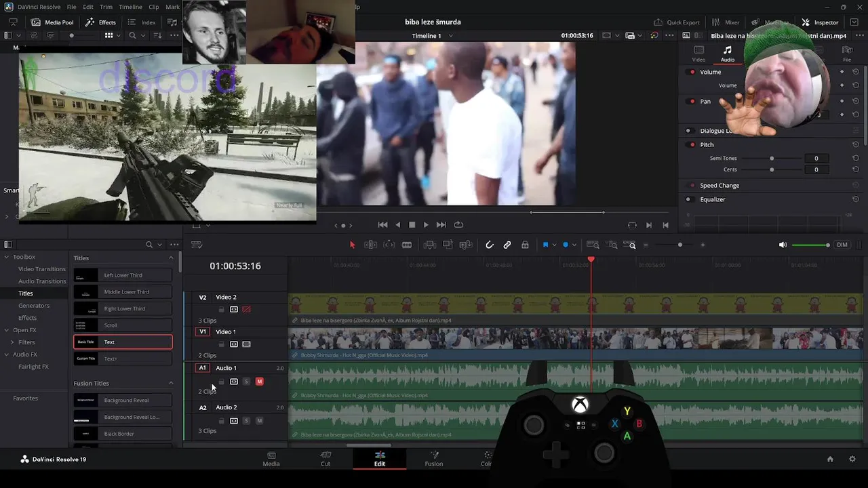Adjust the green monitor volume slider
This screenshot has width=868, height=488.
click(810, 245)
